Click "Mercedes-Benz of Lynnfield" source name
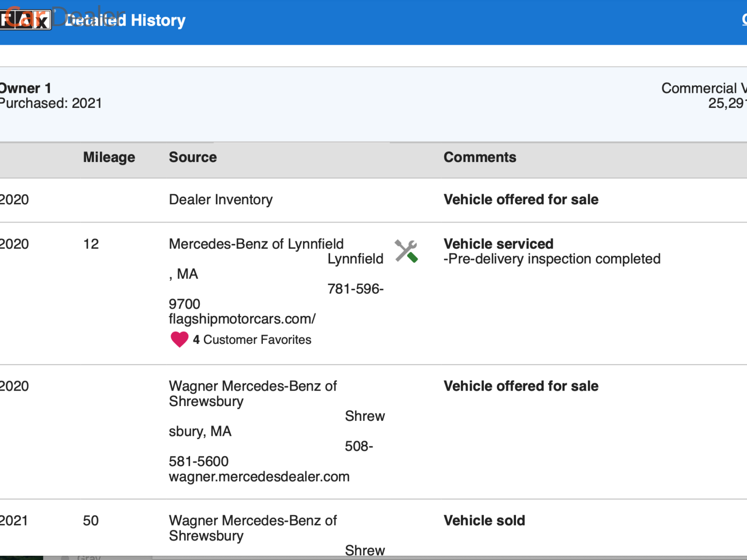This screenshot has height=560, width=747. pyautogui.click(x=256, y=244)
